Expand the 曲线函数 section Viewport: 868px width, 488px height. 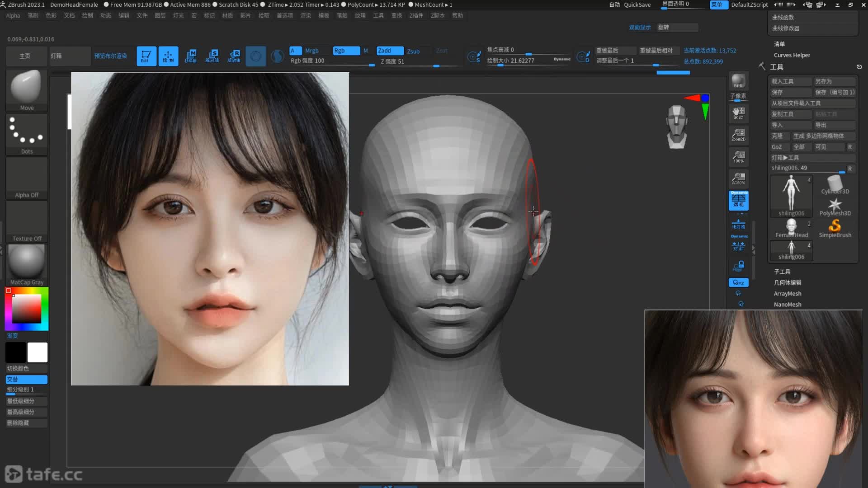pos(783,17)
